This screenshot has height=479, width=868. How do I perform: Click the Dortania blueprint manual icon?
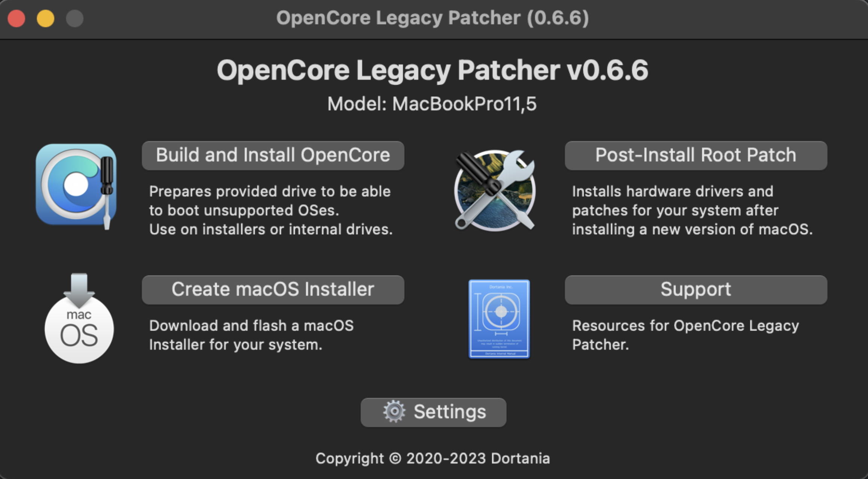(499, 319)
